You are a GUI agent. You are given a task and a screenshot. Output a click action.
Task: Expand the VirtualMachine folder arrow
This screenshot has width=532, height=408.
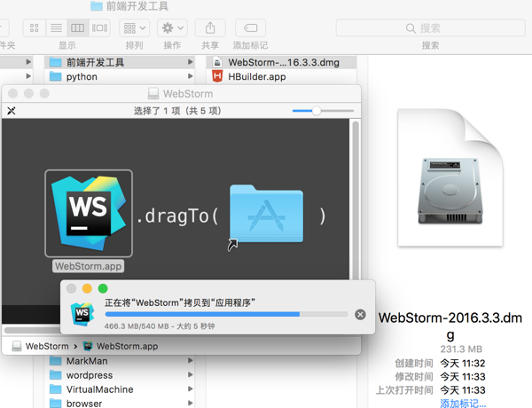coord(191,389)
